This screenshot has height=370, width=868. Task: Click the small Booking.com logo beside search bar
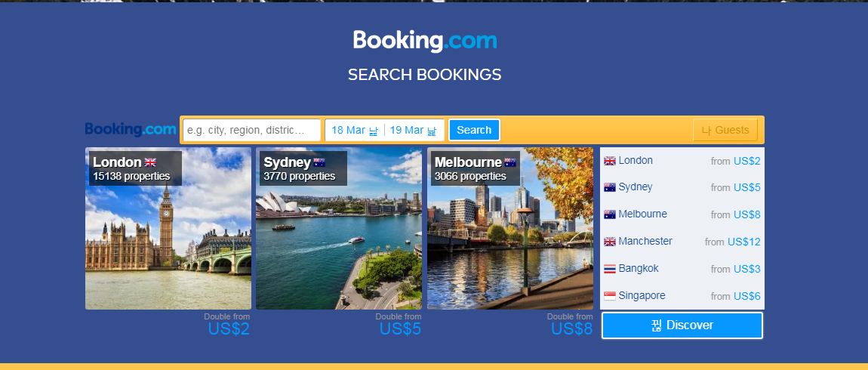coord(131,130)
